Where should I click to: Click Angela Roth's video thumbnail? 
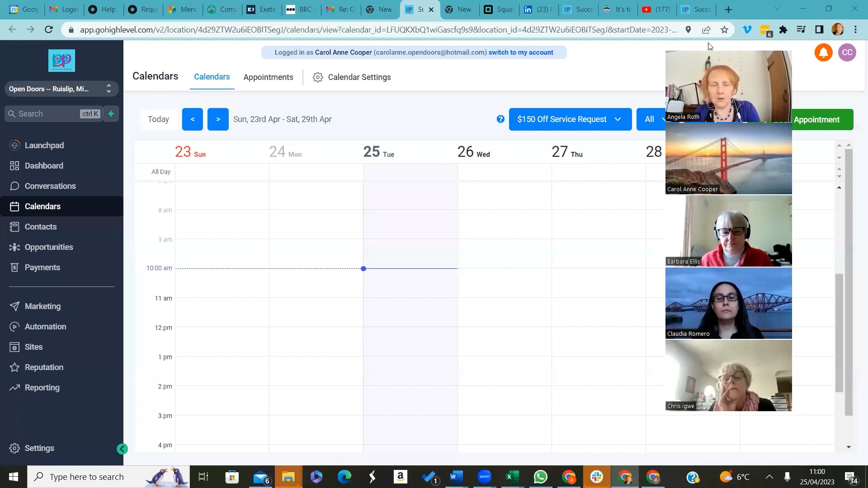tap(728, 86)
